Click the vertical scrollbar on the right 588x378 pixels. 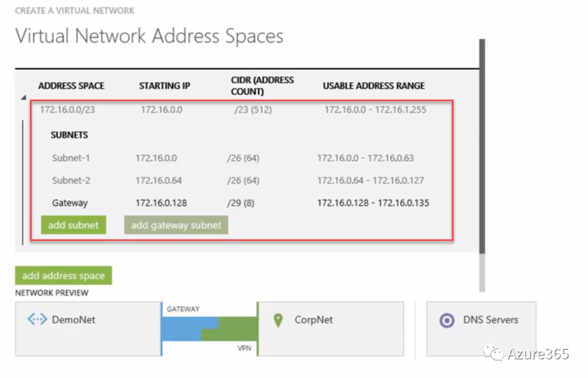481,147
